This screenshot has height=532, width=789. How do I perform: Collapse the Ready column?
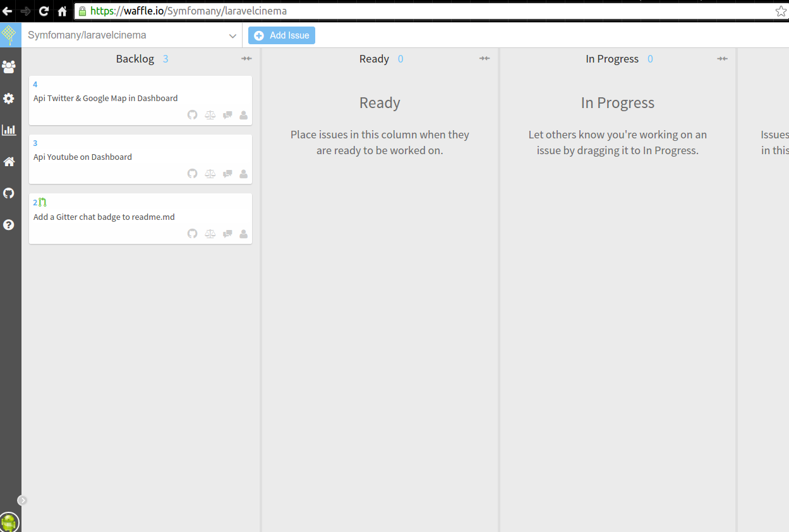tap(485, 59)
